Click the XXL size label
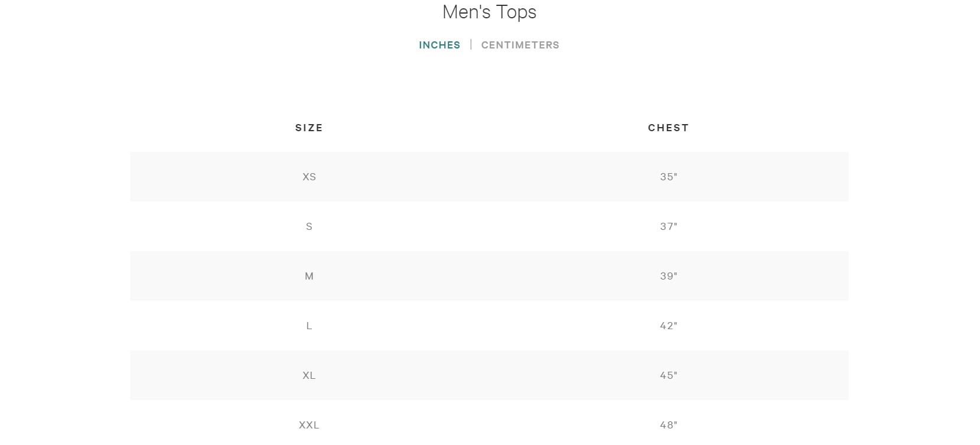 [309, 425]
